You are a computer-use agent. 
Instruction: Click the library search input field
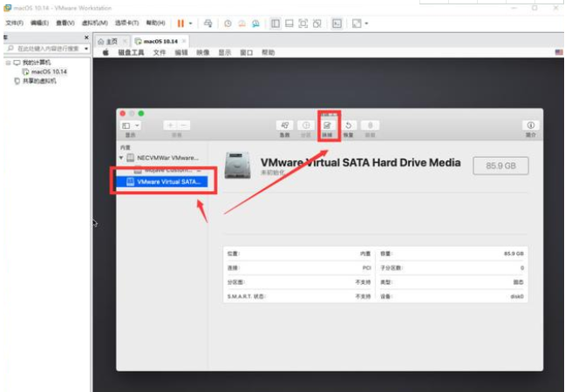pos(45,49)
